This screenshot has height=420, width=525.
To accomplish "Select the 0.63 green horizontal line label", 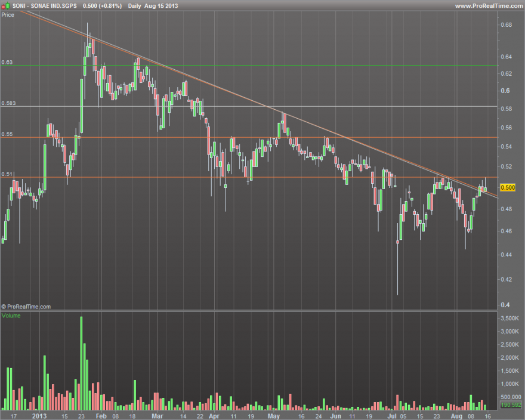I will [7, 62].
